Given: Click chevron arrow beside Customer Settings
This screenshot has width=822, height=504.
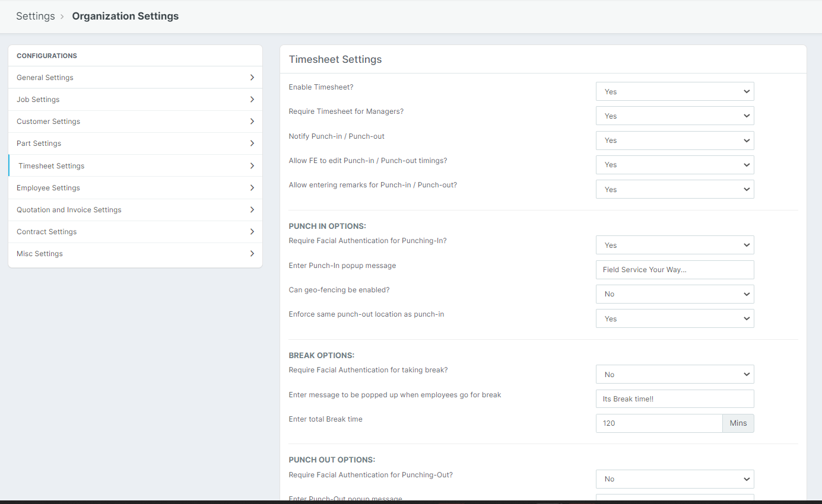Looking at the screenshot, I should 252,122.
